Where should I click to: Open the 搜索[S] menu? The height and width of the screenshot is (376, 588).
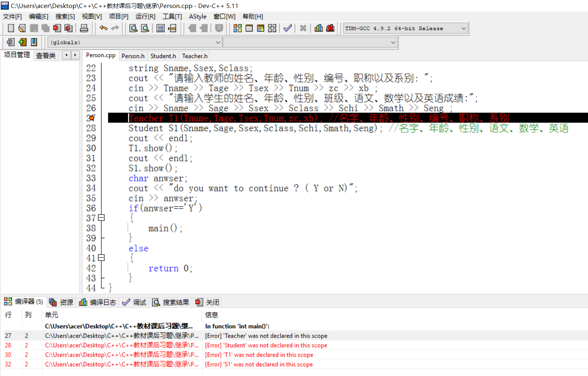(65, 16)
